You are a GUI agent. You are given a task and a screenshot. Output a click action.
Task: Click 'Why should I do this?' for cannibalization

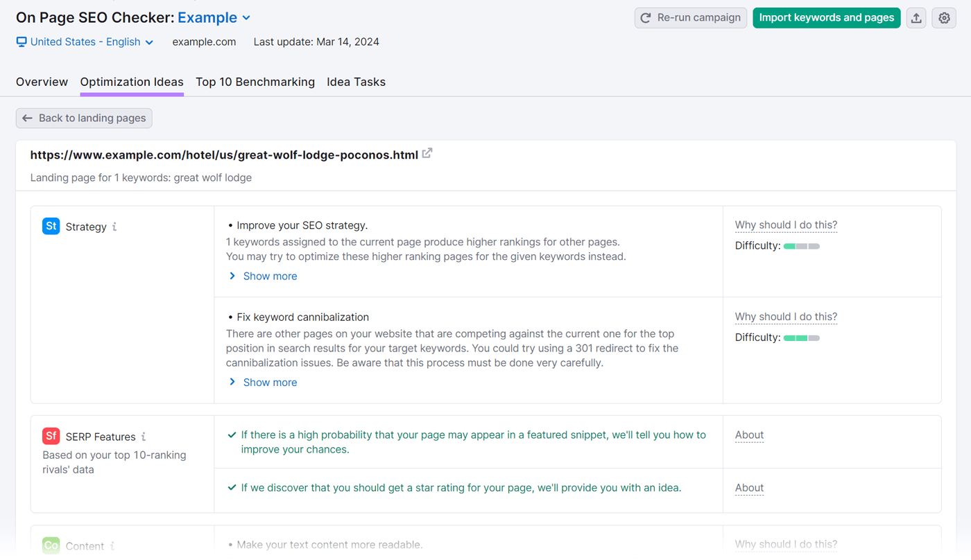point(786,316)
